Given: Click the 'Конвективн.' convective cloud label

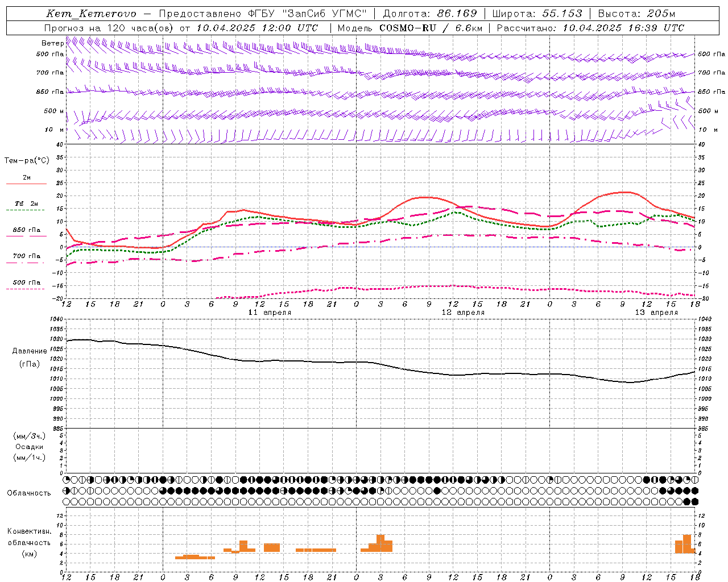Looking at the screenshot, I should (x=30, y=531).
